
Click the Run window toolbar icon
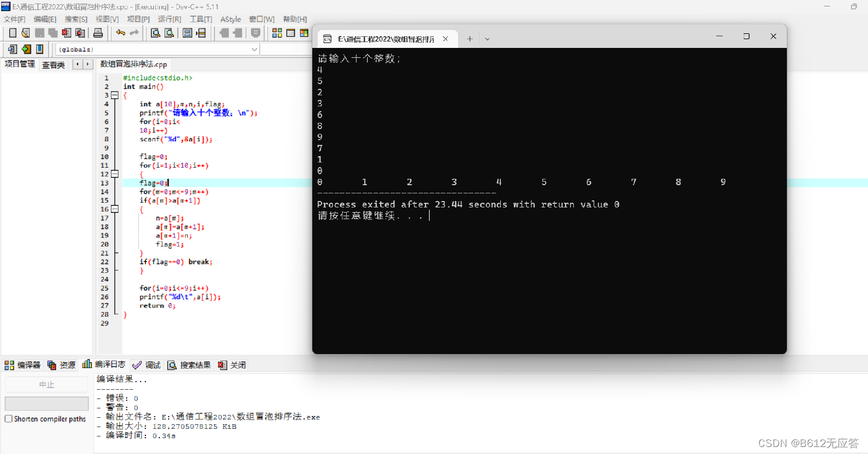(291, 33)
